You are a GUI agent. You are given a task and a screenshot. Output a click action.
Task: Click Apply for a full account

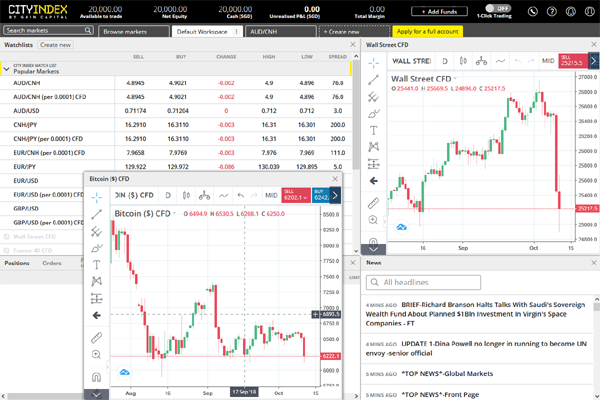[x=427, y=31]
